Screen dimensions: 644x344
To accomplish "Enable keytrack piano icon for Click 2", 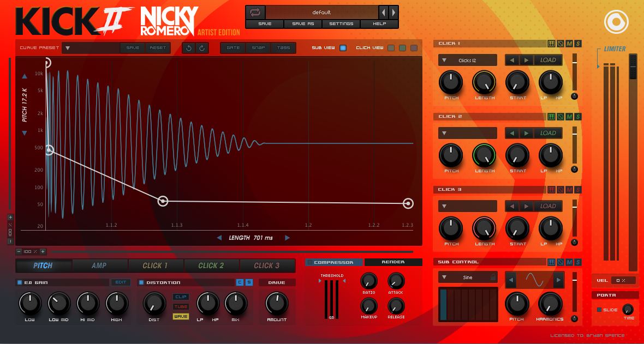I will (552, 117).
